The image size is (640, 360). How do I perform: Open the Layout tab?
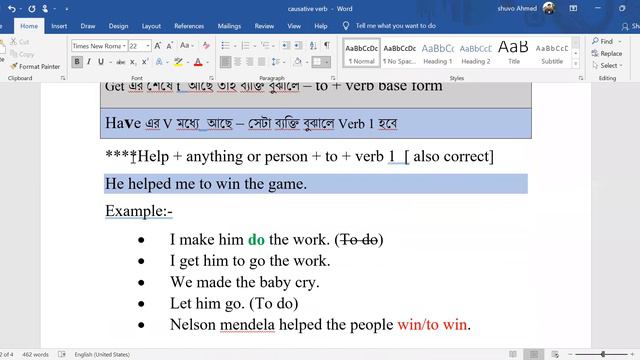coord(151,26)
